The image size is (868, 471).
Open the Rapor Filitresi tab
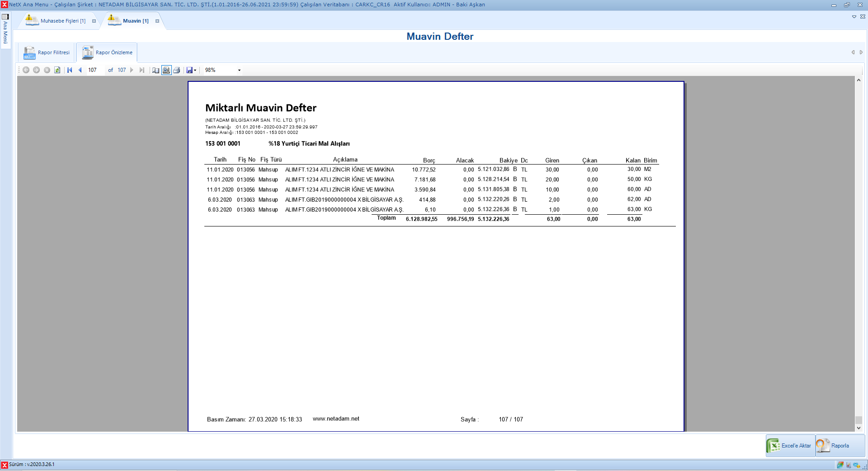[x=47, y=53]
